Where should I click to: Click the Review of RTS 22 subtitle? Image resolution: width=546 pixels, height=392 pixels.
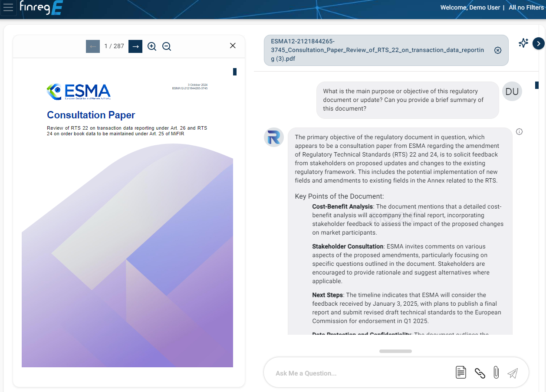point(127,131)
